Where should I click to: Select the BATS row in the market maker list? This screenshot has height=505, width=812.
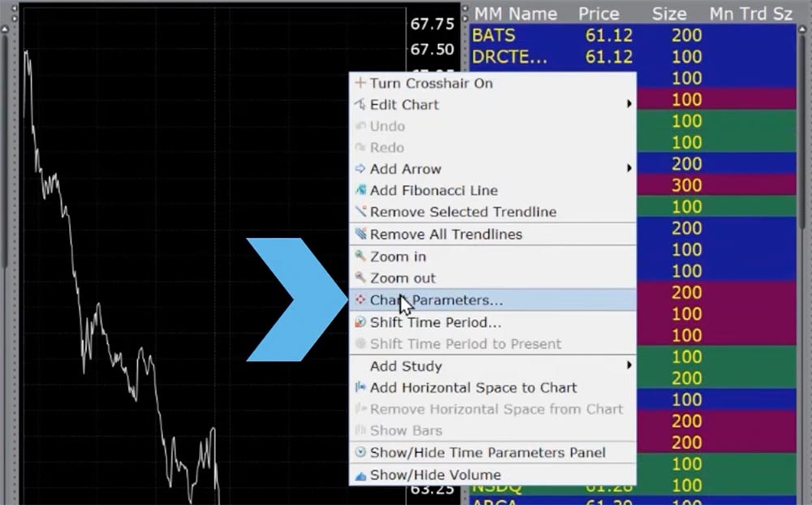pyautogui.click(x=568, y=36)
